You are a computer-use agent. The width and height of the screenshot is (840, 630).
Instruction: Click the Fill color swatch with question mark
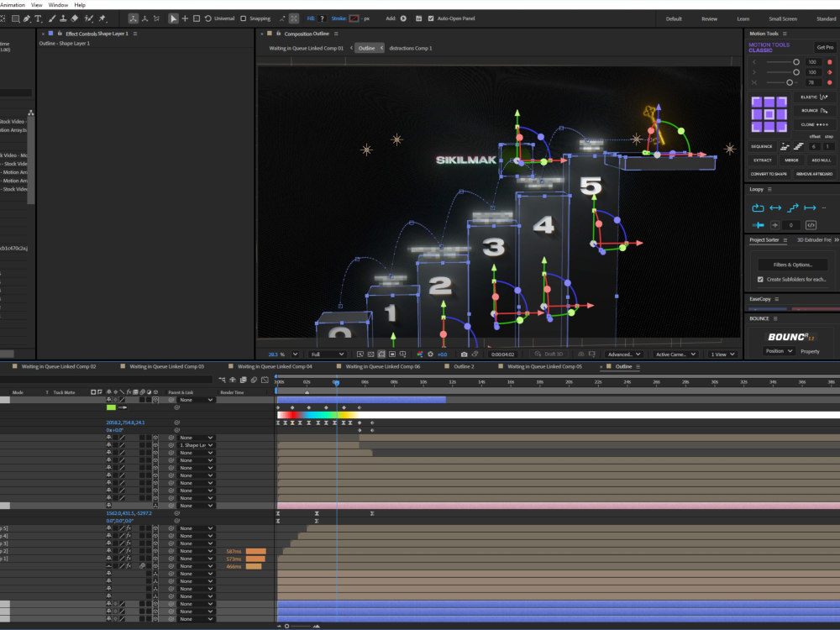322,18
